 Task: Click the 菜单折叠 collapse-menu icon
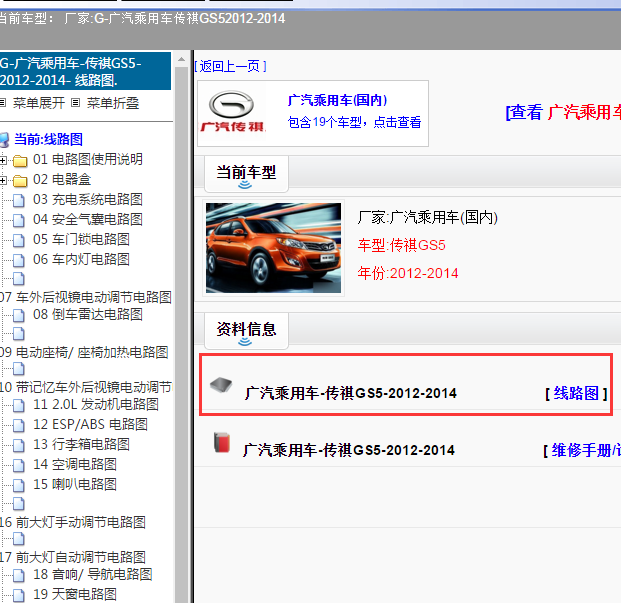(75, 103)
